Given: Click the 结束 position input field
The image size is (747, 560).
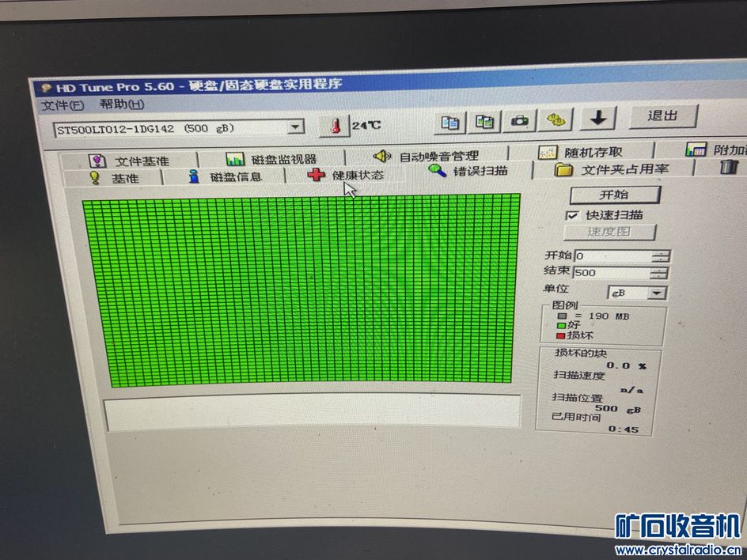Looking at the screenshot, I should [x=611, y=273].
